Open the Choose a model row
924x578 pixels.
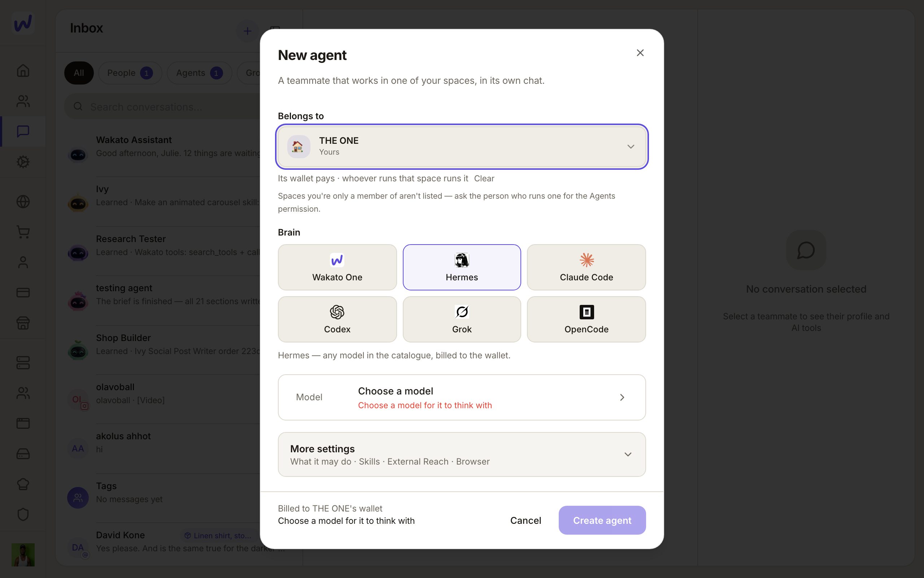[462, 397]
